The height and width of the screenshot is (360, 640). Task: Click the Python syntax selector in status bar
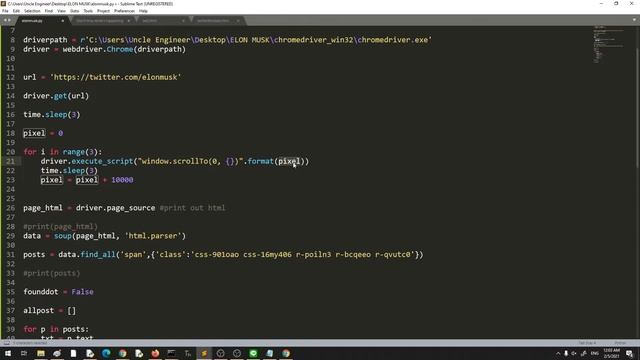[x=620, y=343]
